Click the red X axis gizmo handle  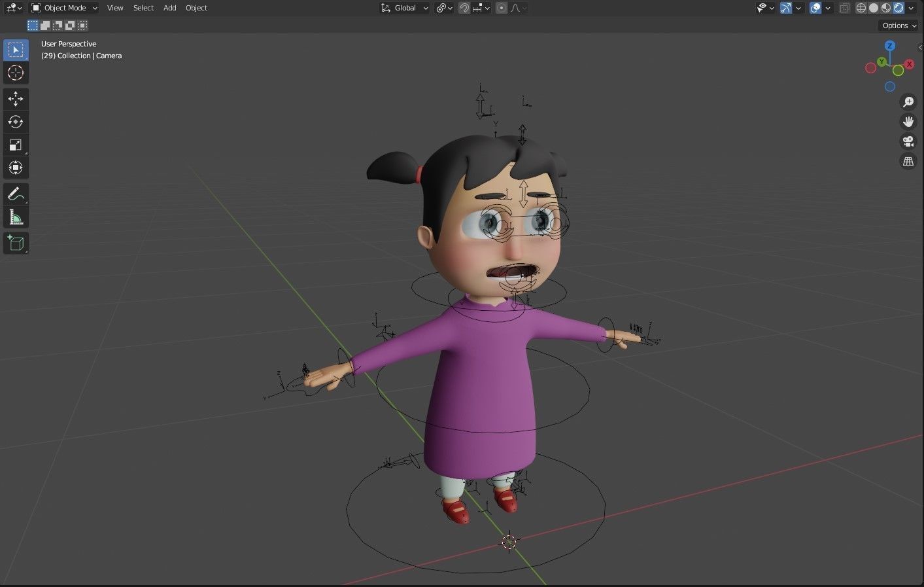click(909, 64)
